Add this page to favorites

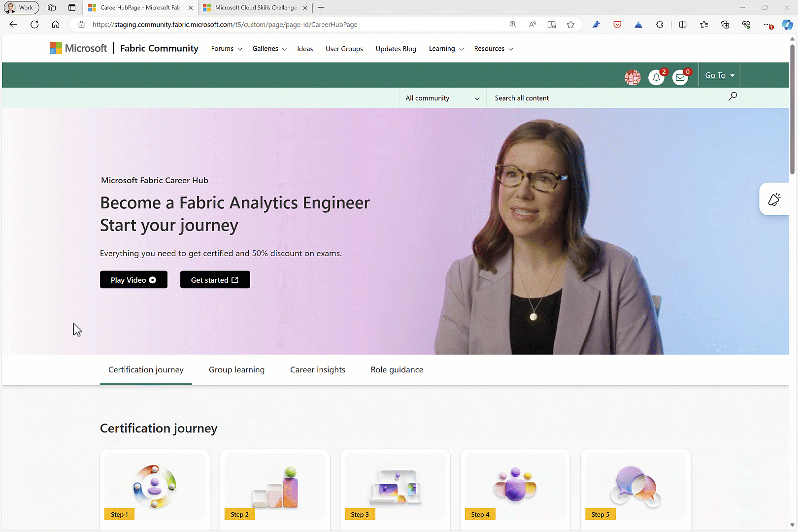pos(570,25)
